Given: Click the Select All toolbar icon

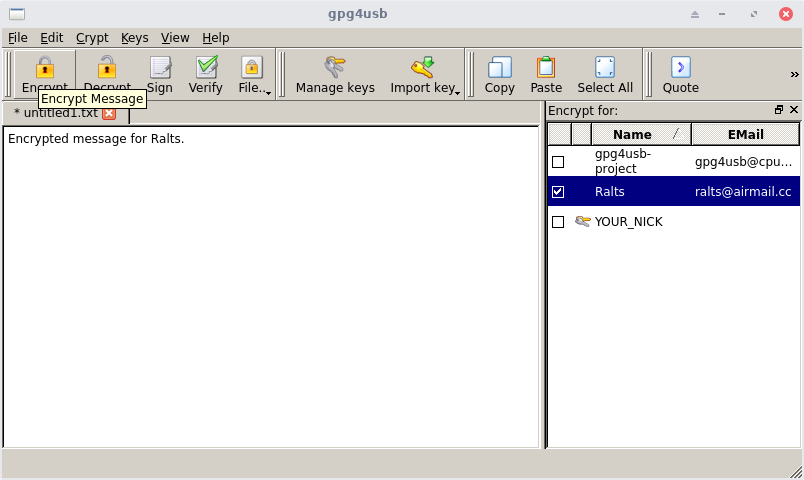Looking at the screenshot, I should tap(605, 67).
